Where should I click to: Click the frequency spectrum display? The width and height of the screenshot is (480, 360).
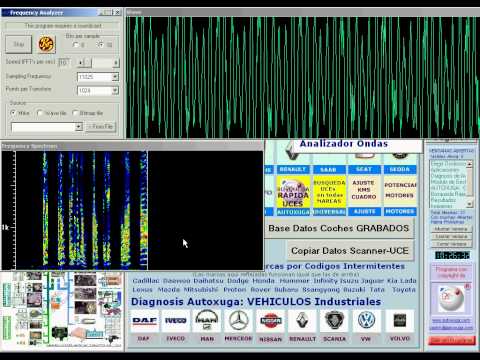coord(132,210)
